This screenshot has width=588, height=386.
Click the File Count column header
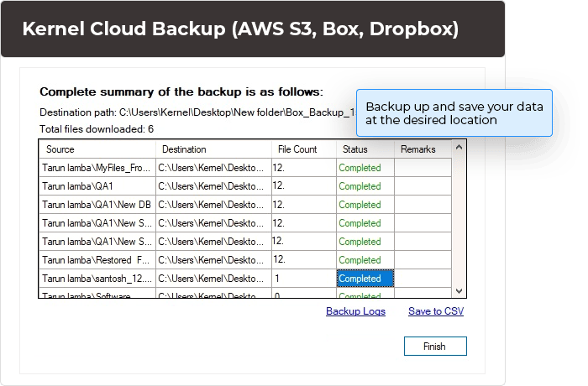304,149
